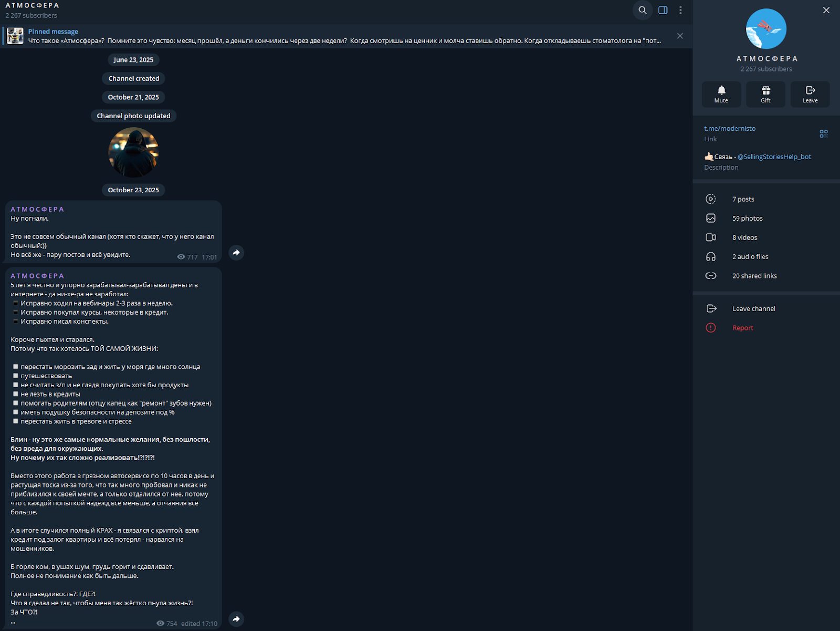840x631 pixels.
Task: Select Leave channel in the info panel
Action: coord(766,308)
